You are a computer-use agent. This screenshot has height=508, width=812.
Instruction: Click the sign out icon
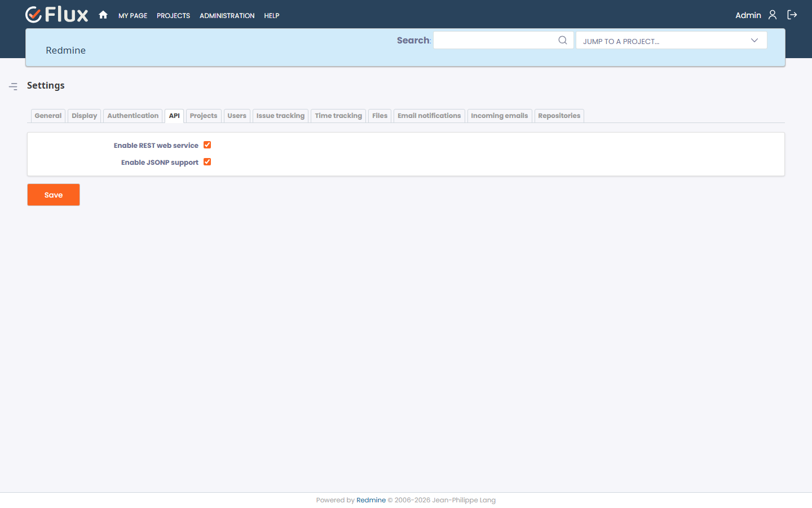point(792,15)
